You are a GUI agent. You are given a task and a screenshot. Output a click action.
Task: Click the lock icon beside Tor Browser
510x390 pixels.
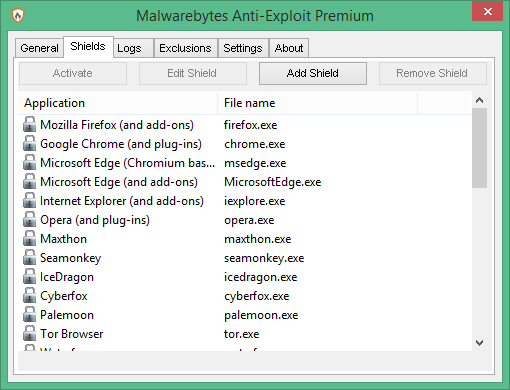(30, 333)
